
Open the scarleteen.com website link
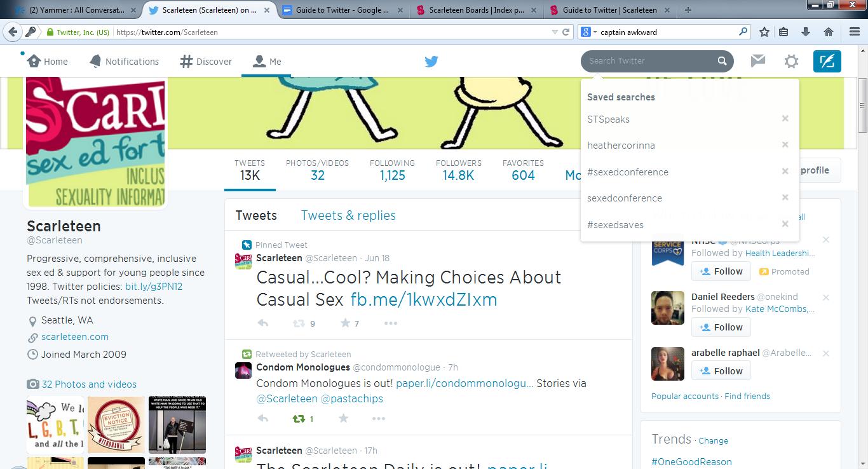pos(75,337)
